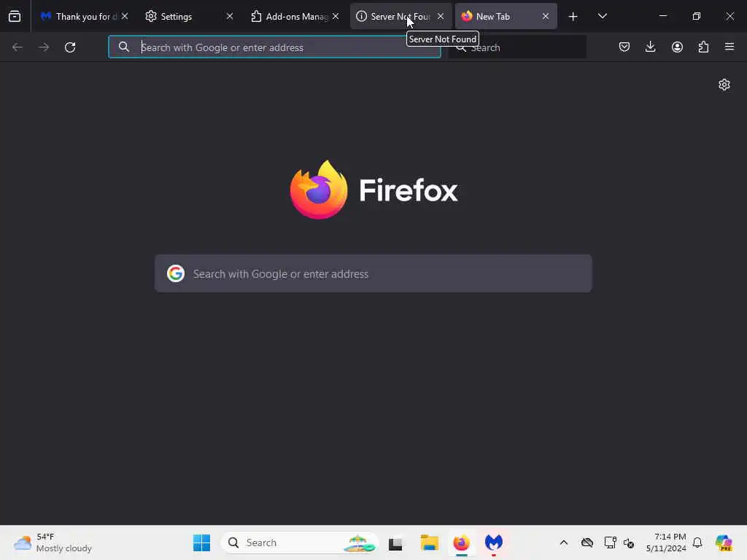Personalize new tab with gear icon
Viewport: 747px width, 560px height.
coord(724,85)
